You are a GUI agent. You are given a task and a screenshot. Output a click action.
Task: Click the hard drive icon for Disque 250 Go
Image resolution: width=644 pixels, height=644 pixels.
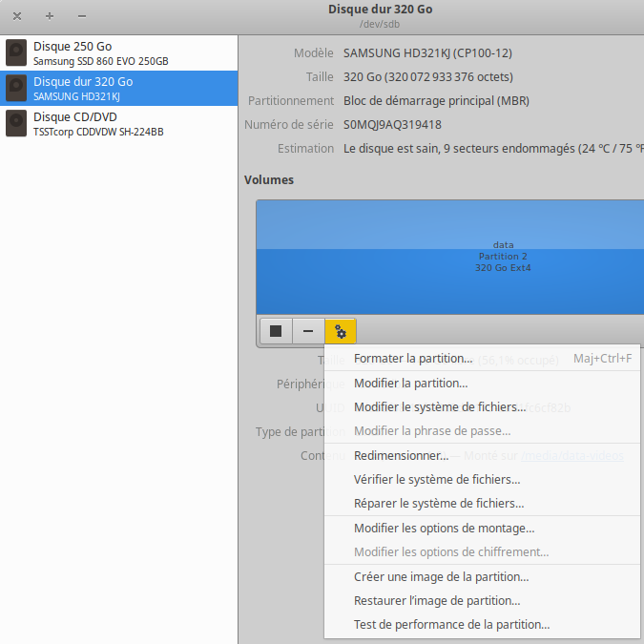pos(16,52)
